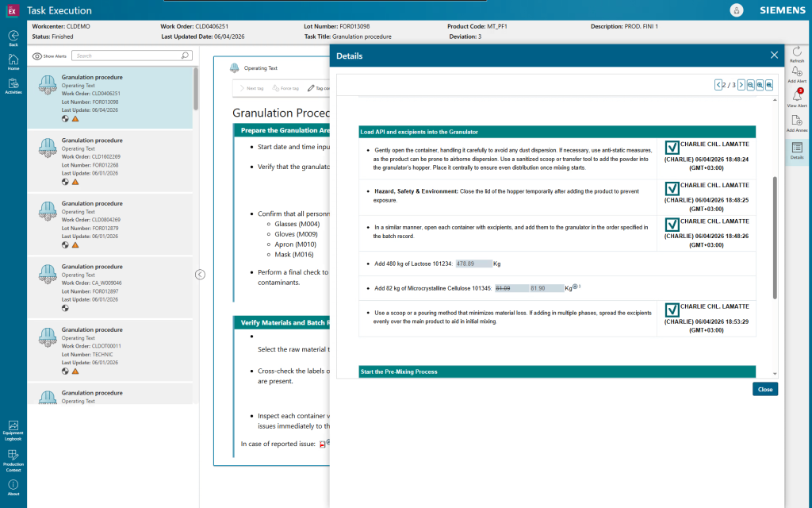Viewport: 812px width, 508px height.
Task: Click the Details panel vertical scrollbar
Action: pos(775,238)
